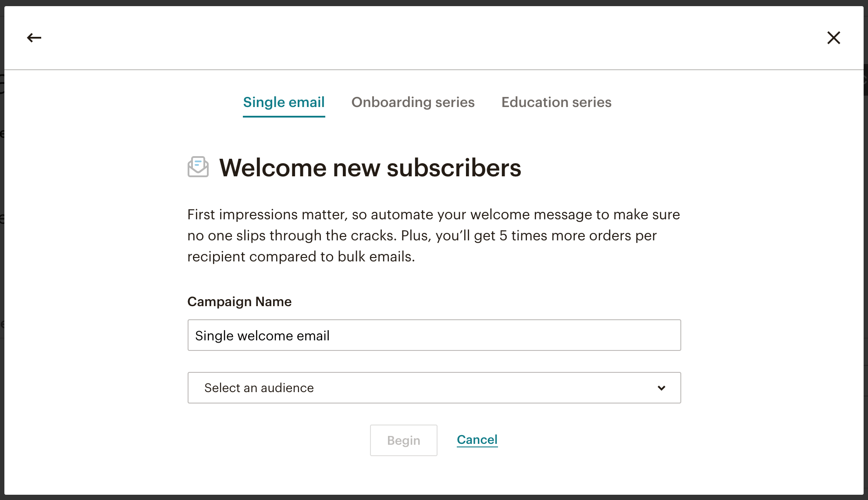
Task: Click the 'bulk emails' line of description
Action: click(x=301, y=257)
